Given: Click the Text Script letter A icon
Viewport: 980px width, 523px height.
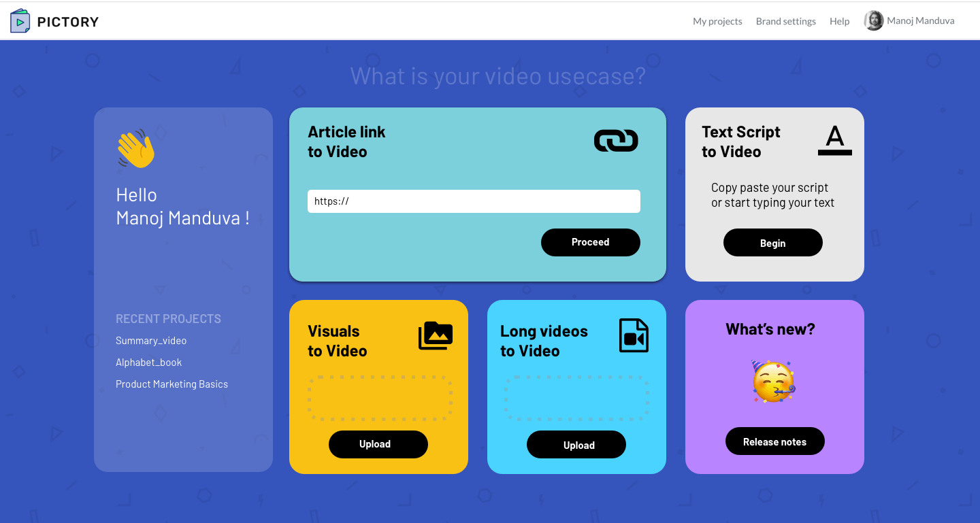Looking at the screenshot, I should pos(834,141).
